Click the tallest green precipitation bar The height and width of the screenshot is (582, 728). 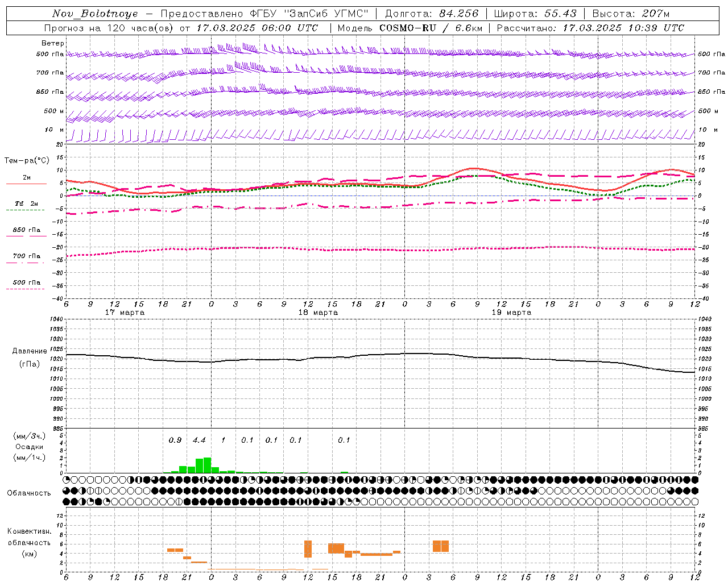pos(207,465)
